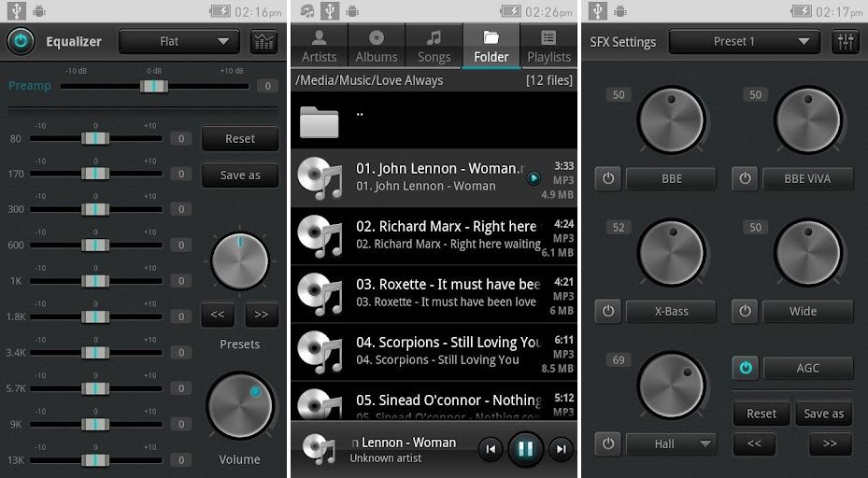
Task: Open the spectrum graph icon beside Flat preset
Action: (263, 42)
